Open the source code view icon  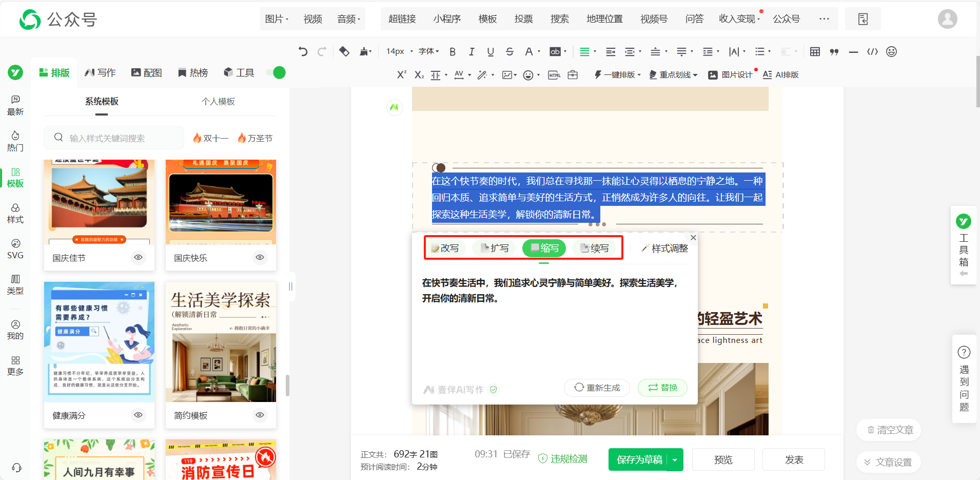[872, 51]
